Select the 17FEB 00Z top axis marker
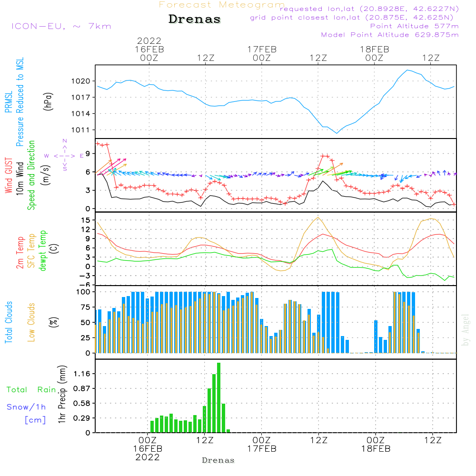This screenshot has height=476, width=476. [262, 53]
